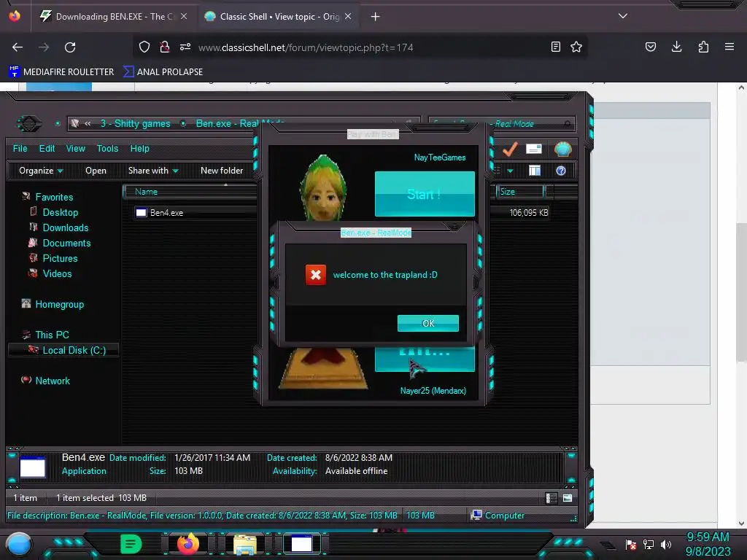Click the Windows Start orb
Viewport: 747px width, 560px height.
click(19, 545)
